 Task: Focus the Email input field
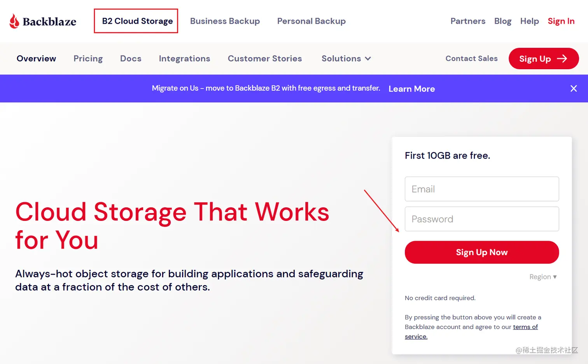coord(482,189)
